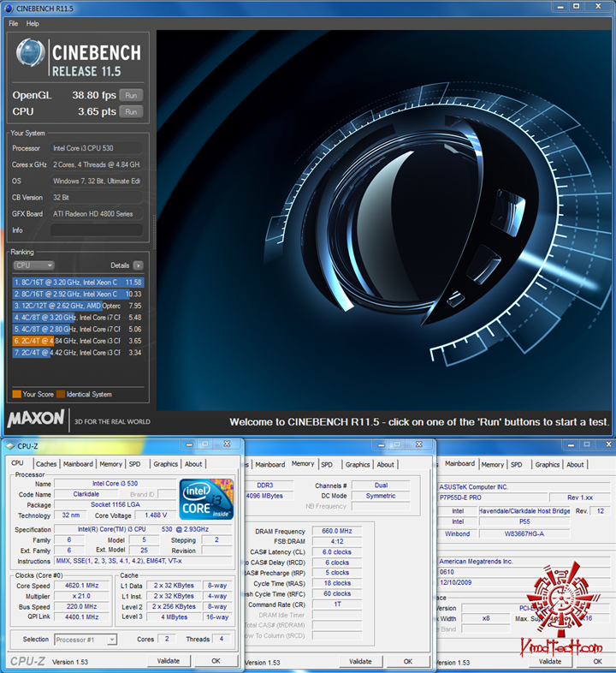The width and height of the screenshot is (616, 673).
Task: Open the Processor #1 selection dropdown
Action: [86, 640]
